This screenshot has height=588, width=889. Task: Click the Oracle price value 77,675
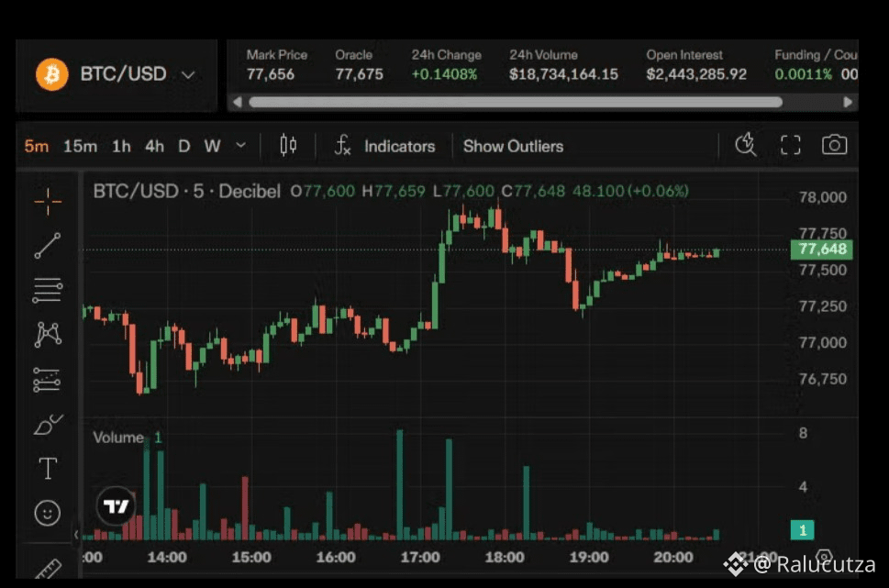(359, 74)
